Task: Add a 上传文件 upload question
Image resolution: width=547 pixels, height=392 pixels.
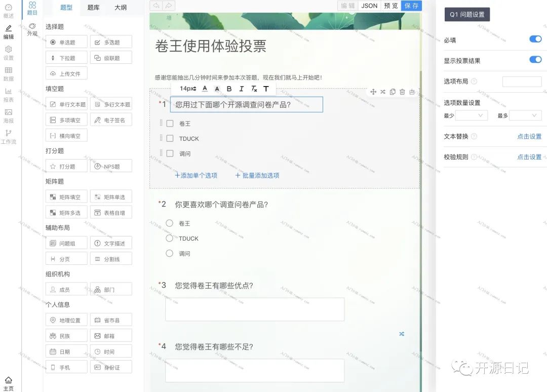Action: (x=66, y=73)
